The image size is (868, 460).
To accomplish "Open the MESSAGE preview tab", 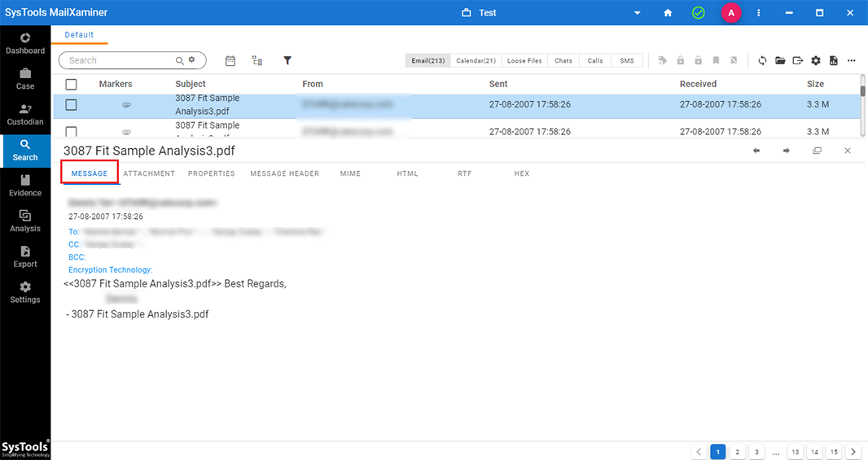I will [x=89, y=173].
